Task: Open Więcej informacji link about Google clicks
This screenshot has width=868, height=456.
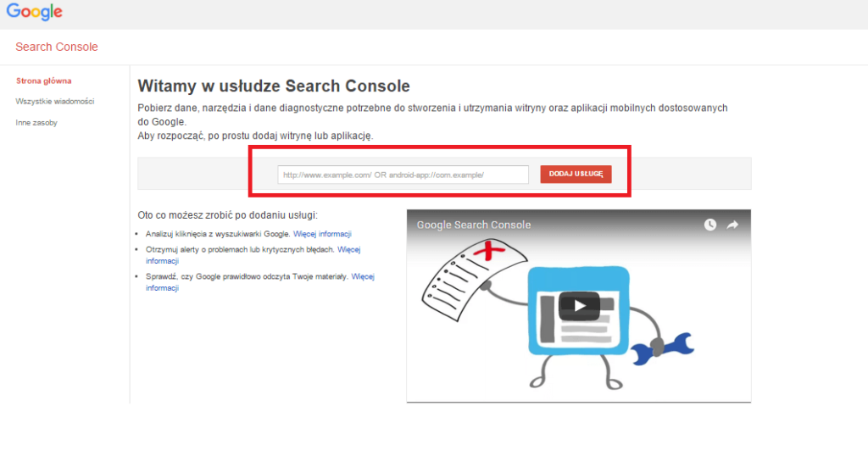Action: click(322, 234)
